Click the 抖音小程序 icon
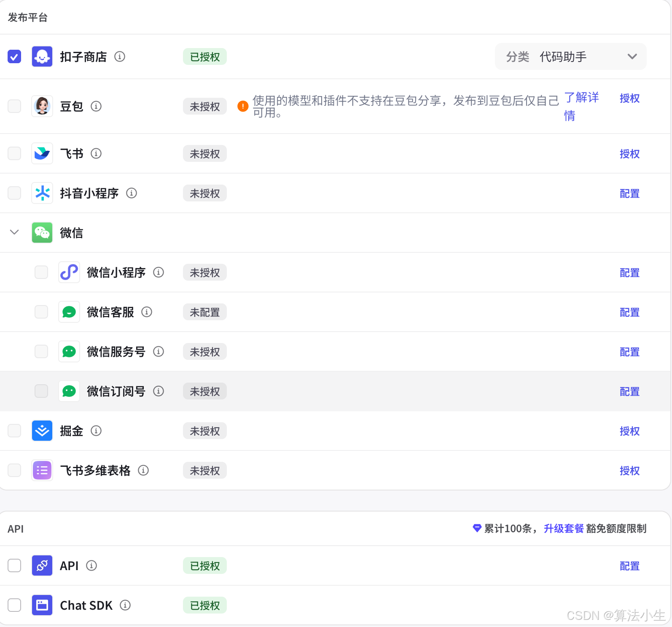 42,193
